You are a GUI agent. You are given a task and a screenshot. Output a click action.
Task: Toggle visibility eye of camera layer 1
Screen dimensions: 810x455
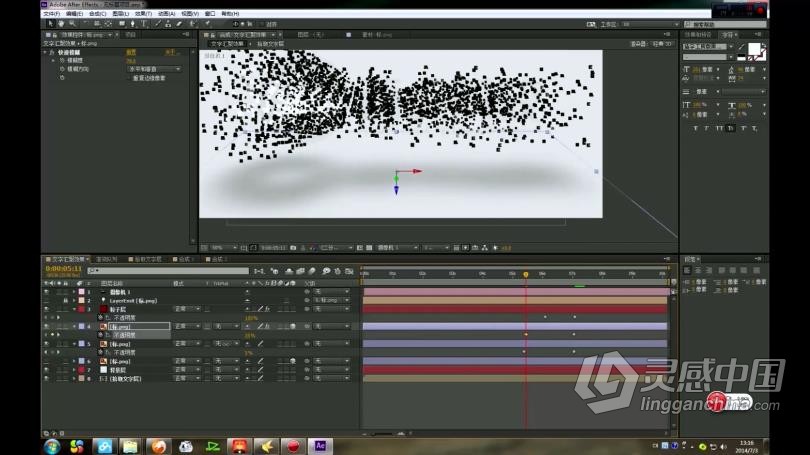pos(46,292)
